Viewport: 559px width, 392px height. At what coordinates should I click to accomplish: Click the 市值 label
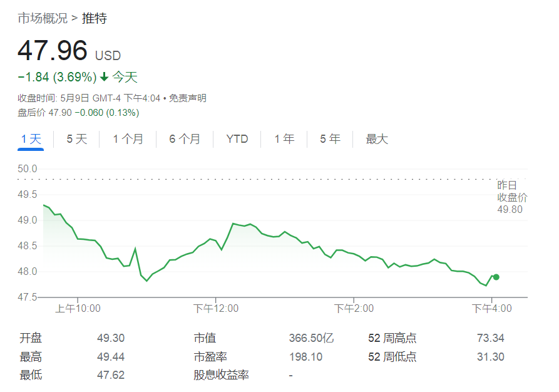coord(205,338)
